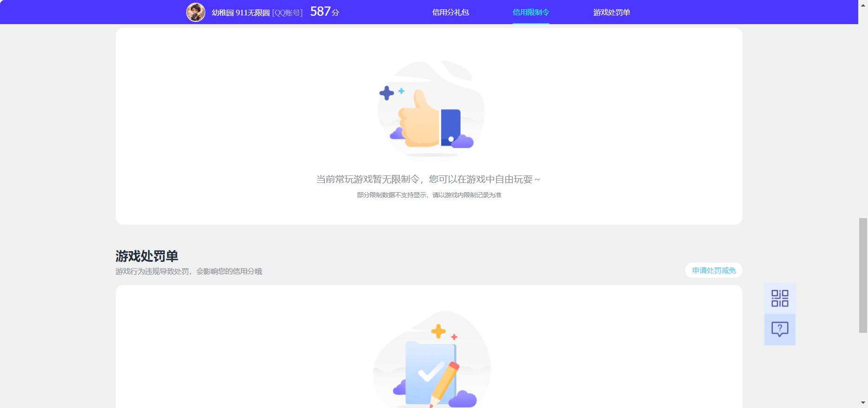Viewport: 868px width, 408px height.
Task: Click username 幼稚园 911无限圆
Action: point(241,13)
